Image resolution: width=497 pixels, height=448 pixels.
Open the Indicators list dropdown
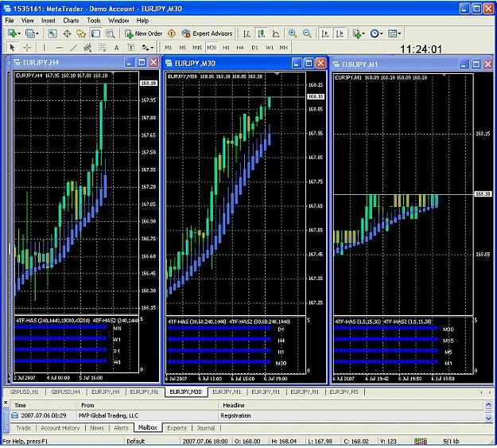(359, 33)
